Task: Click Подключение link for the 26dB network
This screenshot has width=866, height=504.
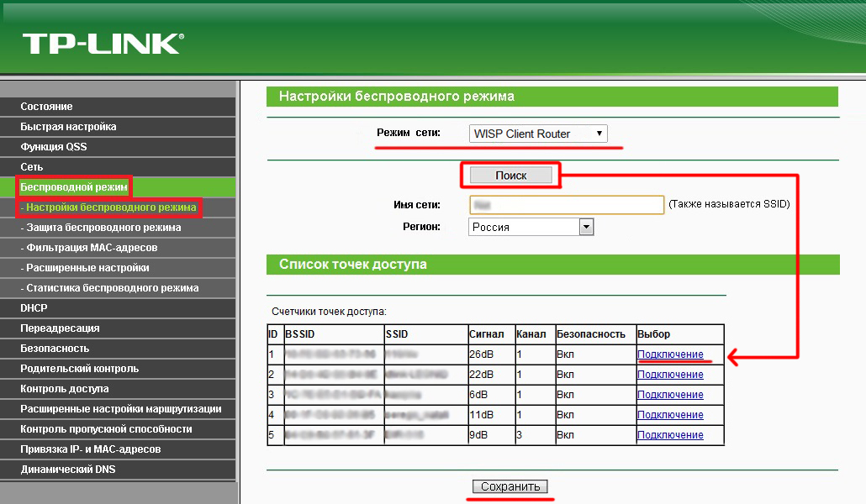Action: [670, 354]
